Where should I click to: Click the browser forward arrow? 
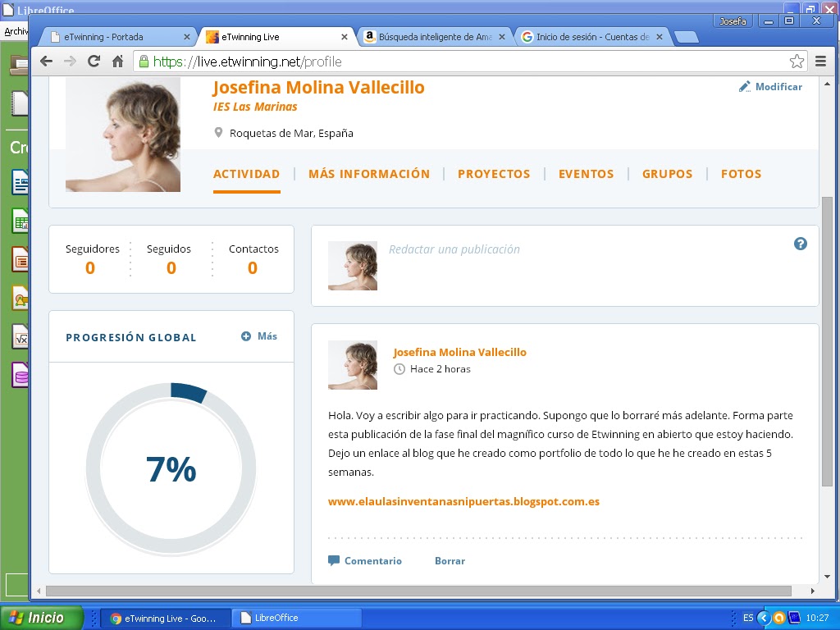71,61
